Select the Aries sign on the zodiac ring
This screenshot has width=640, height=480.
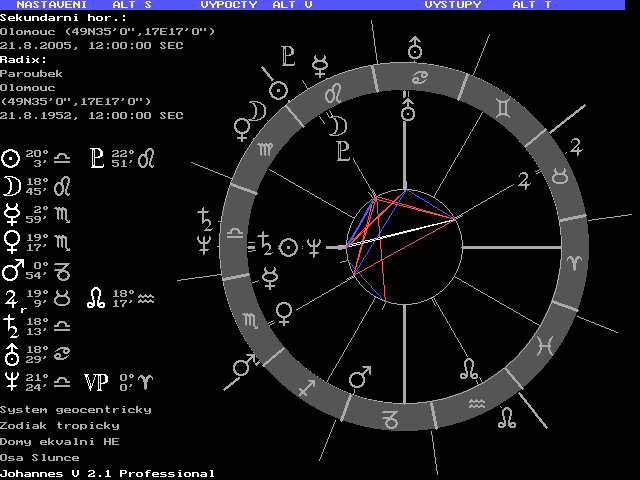pyautogui.click(x=579, y=260)
